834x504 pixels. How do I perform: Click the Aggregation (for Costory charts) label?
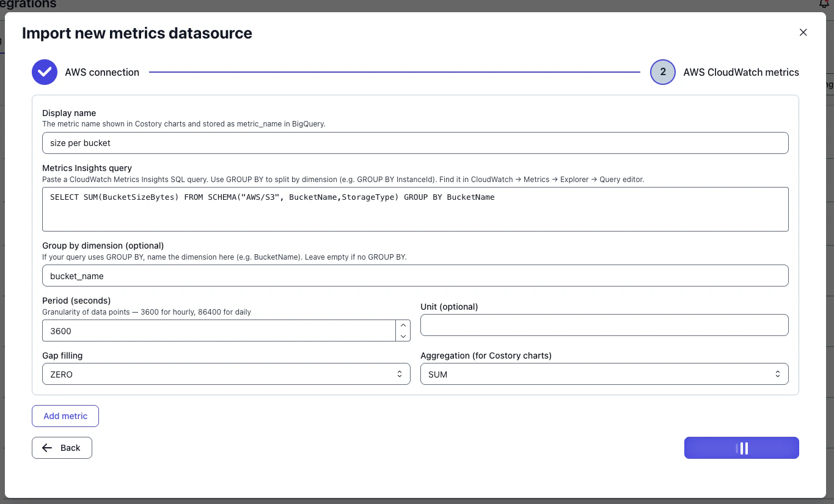(486, 356)
